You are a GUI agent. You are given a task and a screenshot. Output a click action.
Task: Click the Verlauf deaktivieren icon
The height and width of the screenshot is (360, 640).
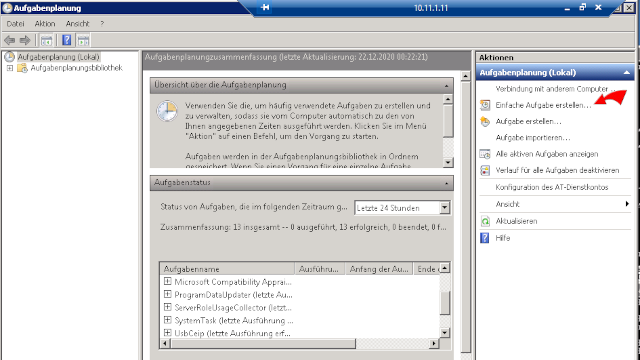tap(485, 171)
